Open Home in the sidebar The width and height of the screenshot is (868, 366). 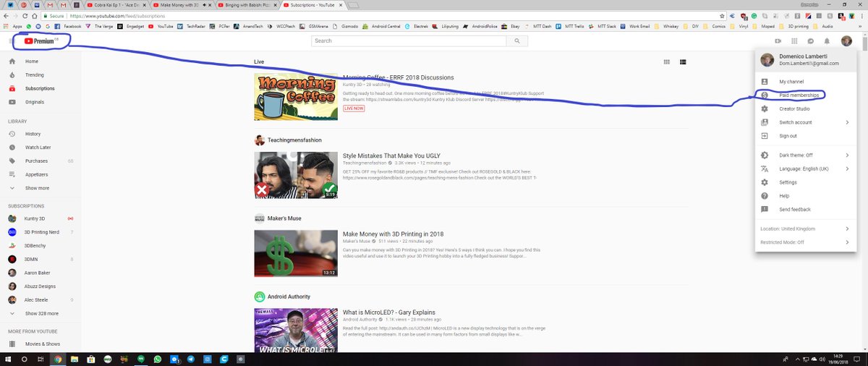(x=41, y=61)
